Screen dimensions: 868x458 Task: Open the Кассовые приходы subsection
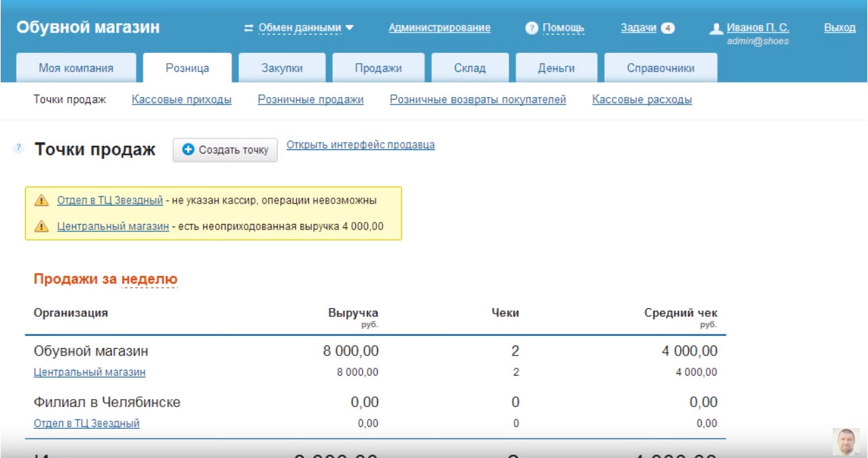(x=181, y=100)
